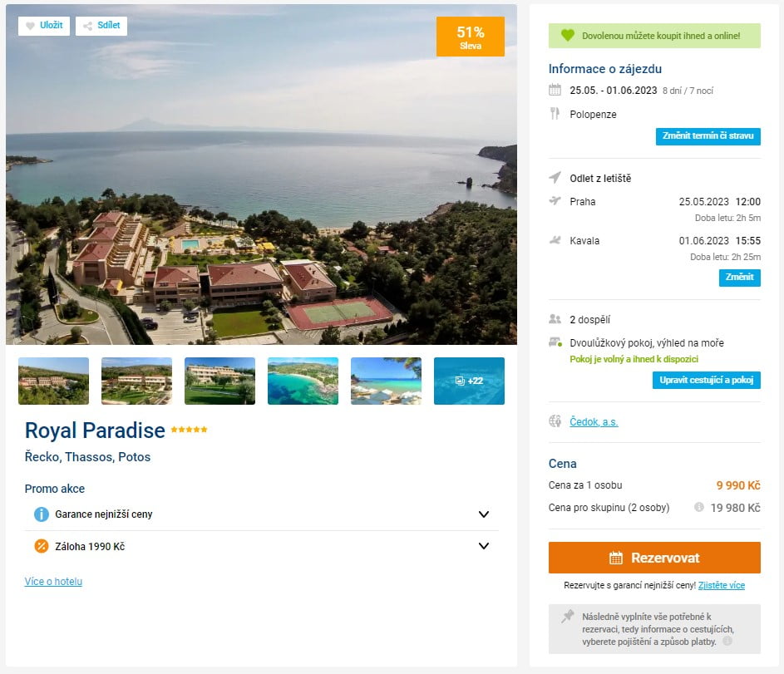Expand the Garance nejnižší ceny section
The height and width of the screenshot is (674, 784).
(x=484, y=514)
